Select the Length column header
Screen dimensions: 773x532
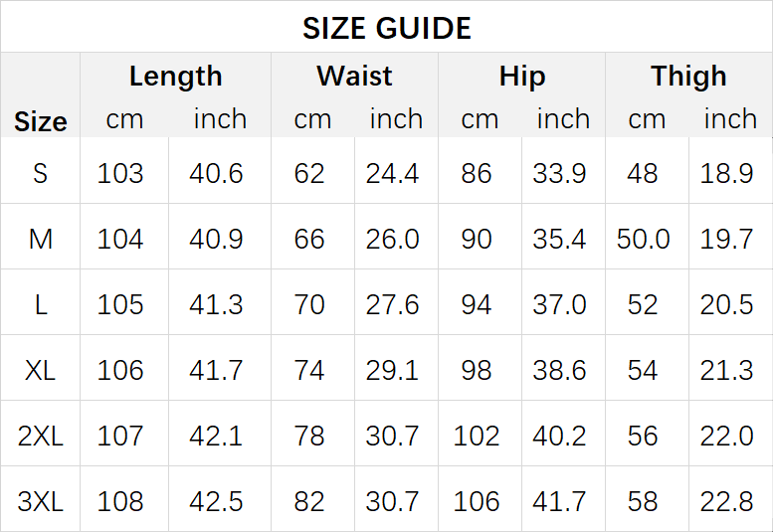pyautogui.click(x=175, y=77)
